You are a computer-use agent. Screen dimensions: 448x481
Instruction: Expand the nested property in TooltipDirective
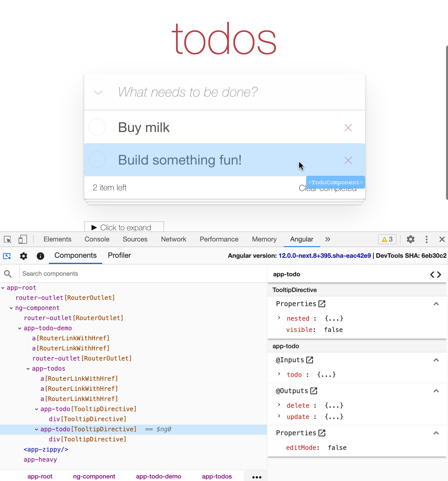(x=279, y=318)
